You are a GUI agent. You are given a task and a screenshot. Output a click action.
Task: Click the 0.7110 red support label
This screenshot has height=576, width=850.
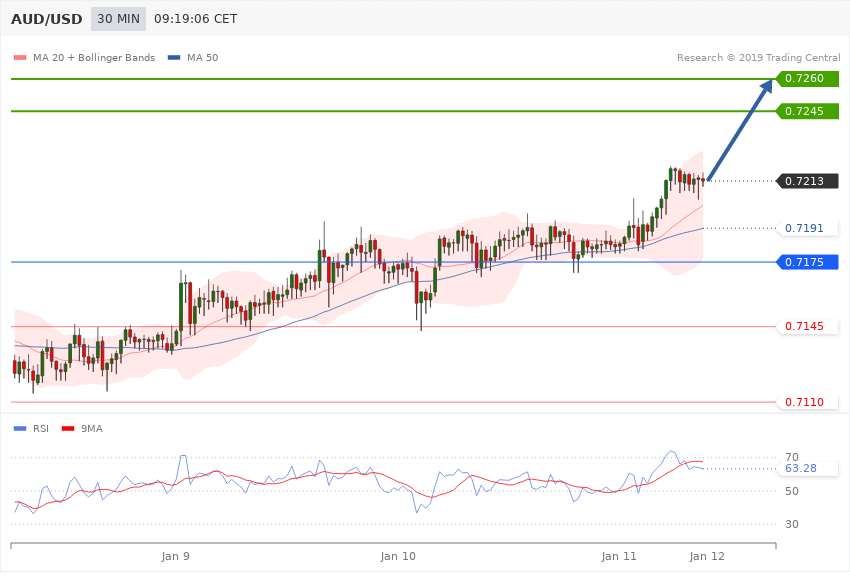pyautogui.click(x=808, y=402)
